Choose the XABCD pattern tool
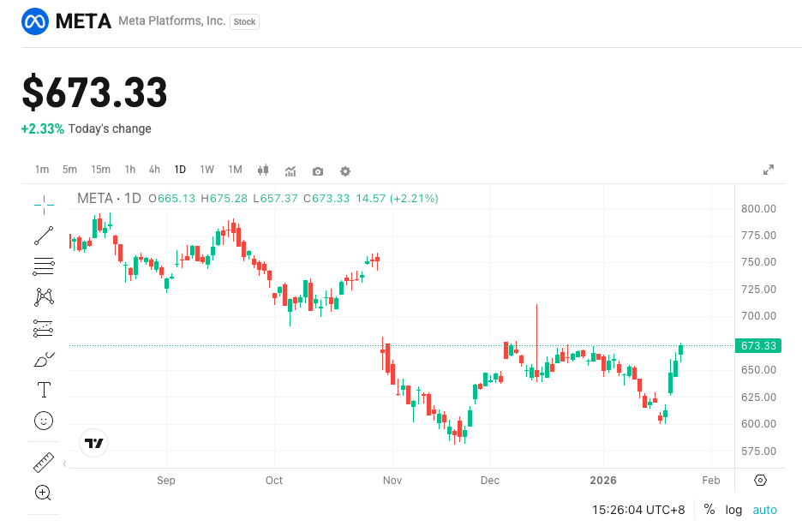802x532 pixels. [x=43, y=297]
